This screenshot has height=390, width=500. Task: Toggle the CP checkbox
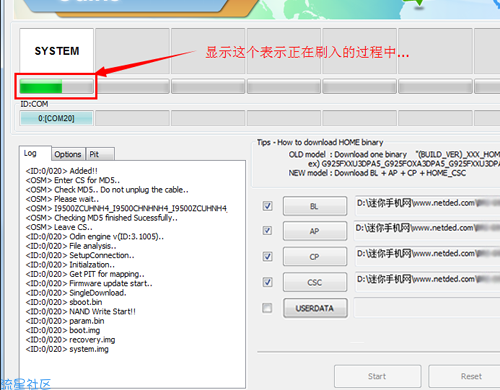coord(267,256)
